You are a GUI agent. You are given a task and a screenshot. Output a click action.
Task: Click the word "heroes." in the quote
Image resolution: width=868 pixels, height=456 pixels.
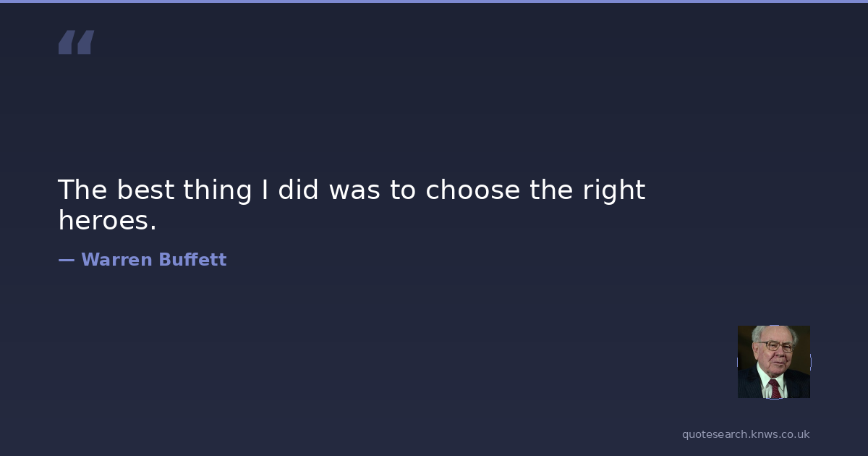(107, 221)
